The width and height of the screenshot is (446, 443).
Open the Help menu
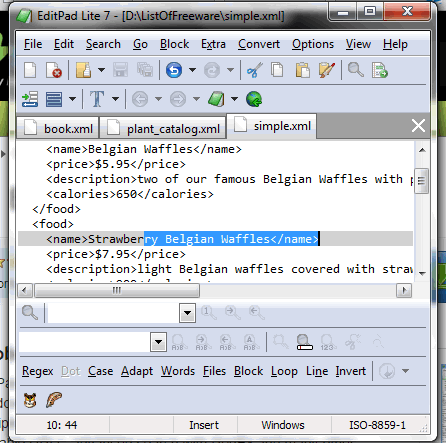395,44
